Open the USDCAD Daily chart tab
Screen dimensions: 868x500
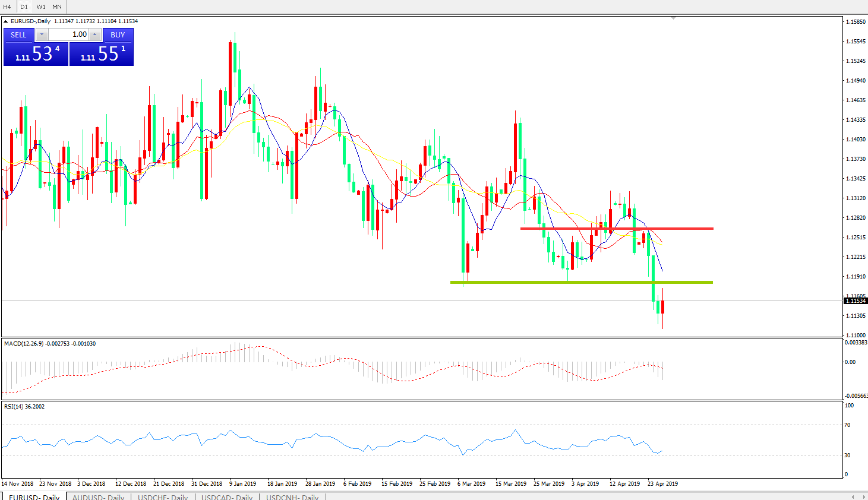tap(227, 497)
